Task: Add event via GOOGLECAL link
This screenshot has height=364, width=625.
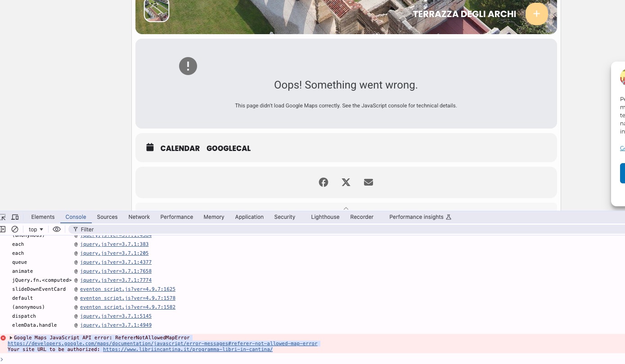Action: pos(228,148)
